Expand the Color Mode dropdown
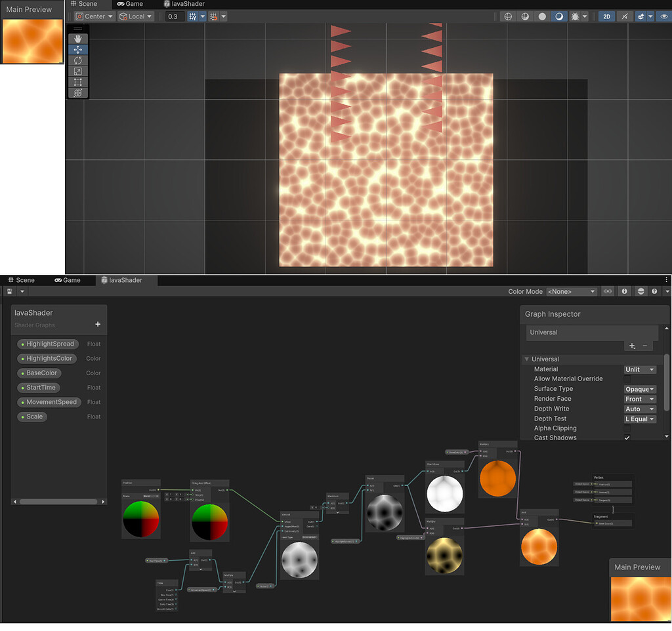The image size is (672, 631). 572,291
